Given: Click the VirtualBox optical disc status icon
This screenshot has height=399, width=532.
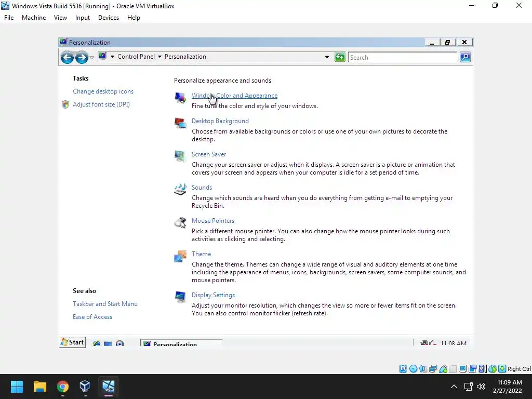Looking at the screenshot, I should click(413, 368).
